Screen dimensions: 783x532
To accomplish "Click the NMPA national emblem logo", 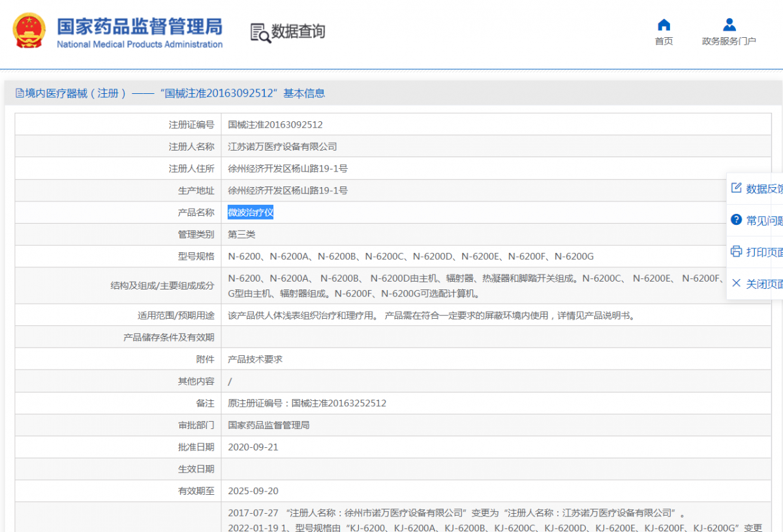I will [x=27, y=29].
